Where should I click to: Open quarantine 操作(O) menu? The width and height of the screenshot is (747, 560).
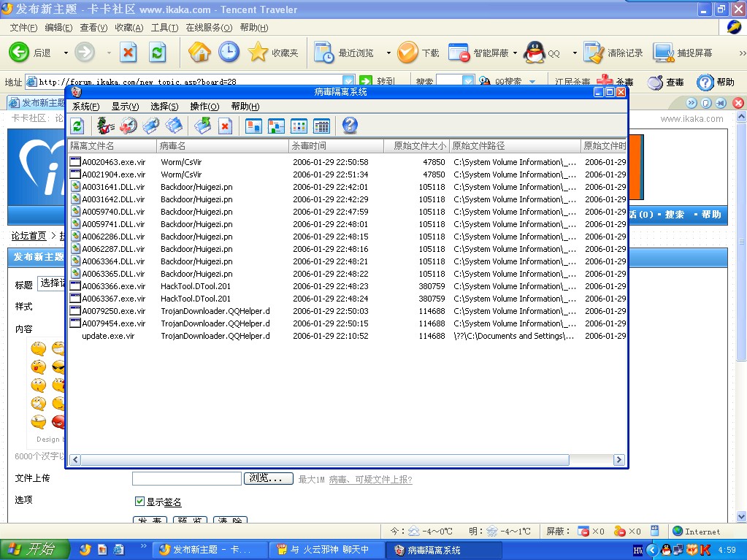[205, 106]
